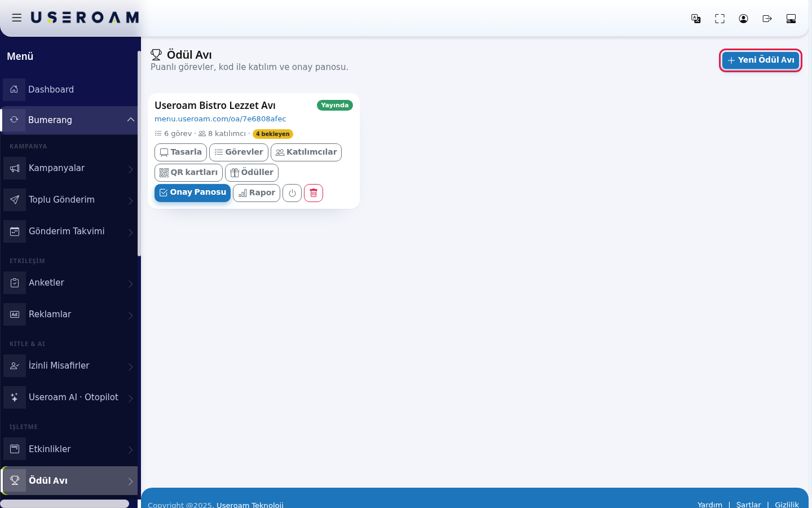This screenshot has height=508, width=812.
Task: Open the Onay Panosu button
Action: pos(192,192)
